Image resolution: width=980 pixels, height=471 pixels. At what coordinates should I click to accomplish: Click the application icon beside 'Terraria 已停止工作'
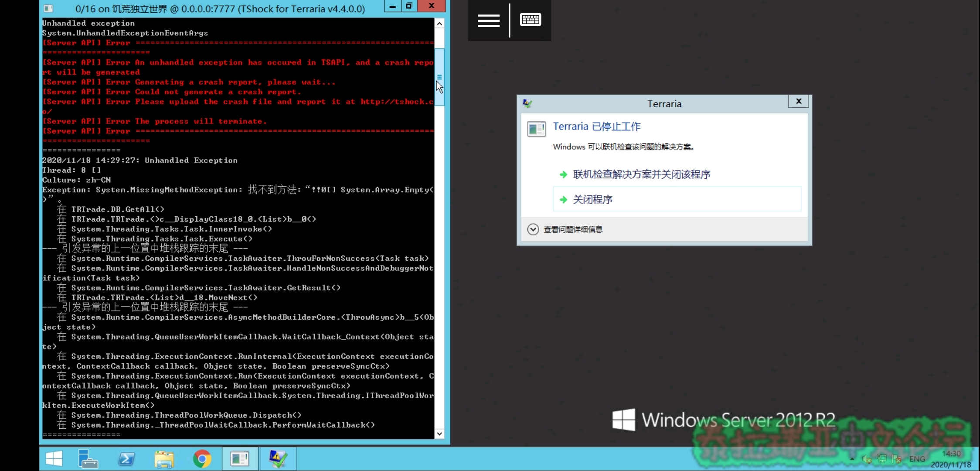coord(536,129)
